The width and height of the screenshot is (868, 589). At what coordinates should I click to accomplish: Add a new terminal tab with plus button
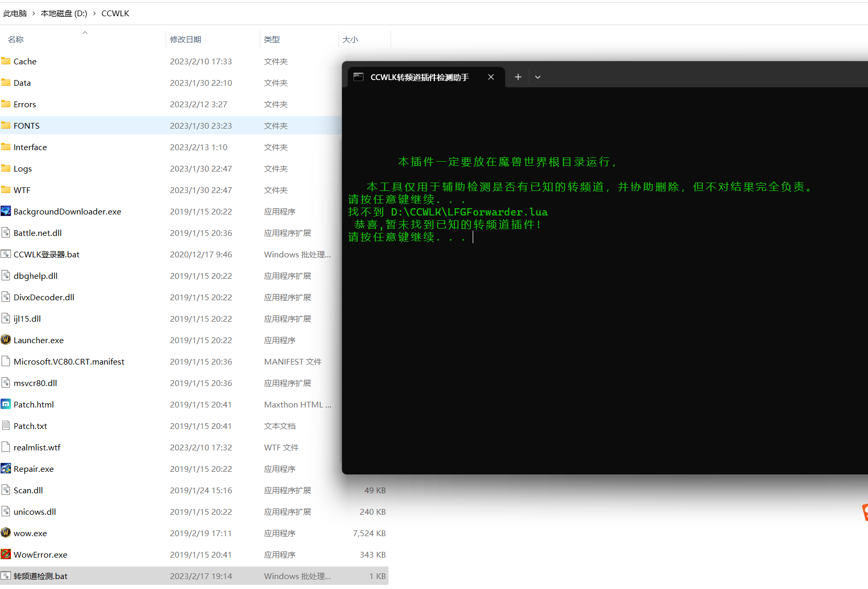coord(518,77)
